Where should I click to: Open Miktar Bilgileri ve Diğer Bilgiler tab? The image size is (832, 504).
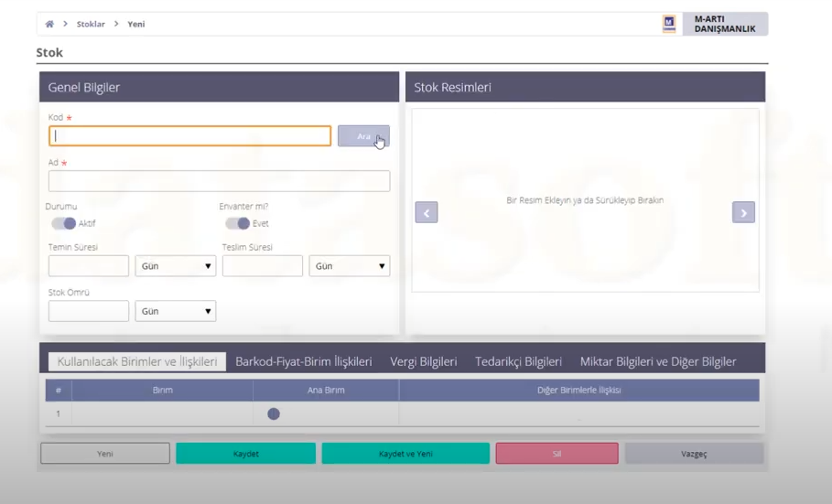(x=657, y=361)
